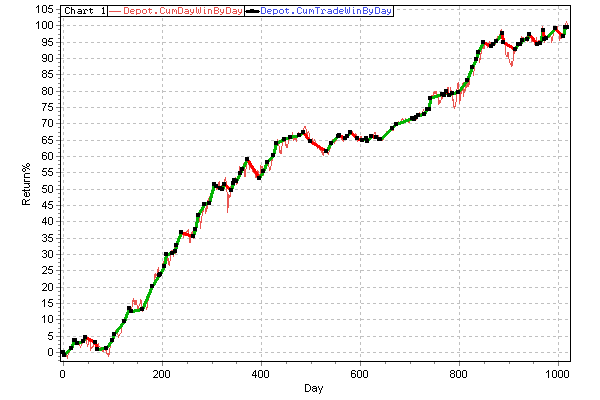The image size is (600, 400).
Task: Click the 50 value on Return% axis
Action: [47, 189]
